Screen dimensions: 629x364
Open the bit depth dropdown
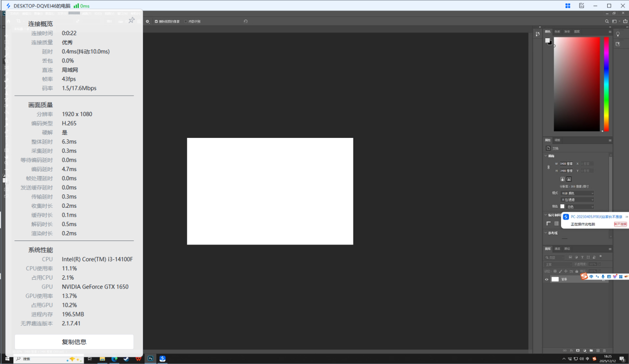pos(577,199)
